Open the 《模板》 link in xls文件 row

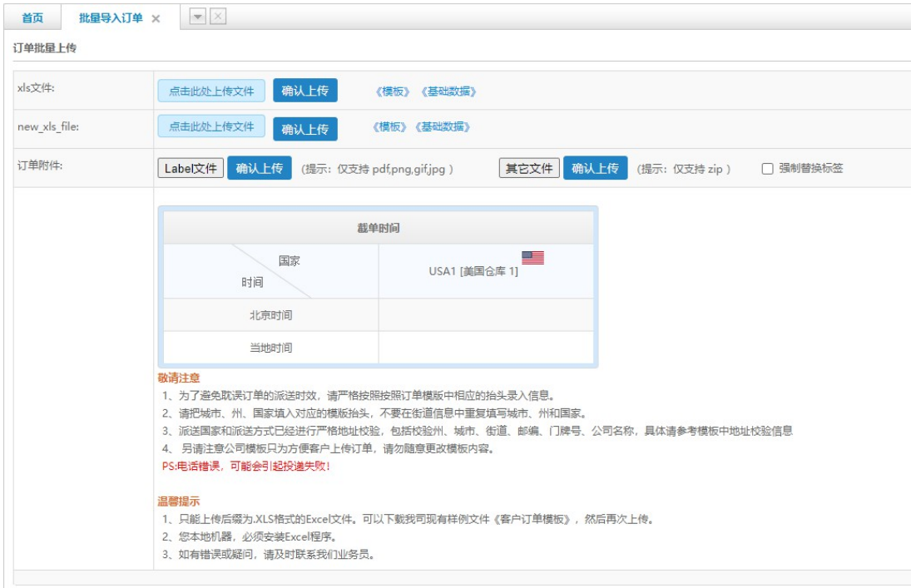[394, 91]
